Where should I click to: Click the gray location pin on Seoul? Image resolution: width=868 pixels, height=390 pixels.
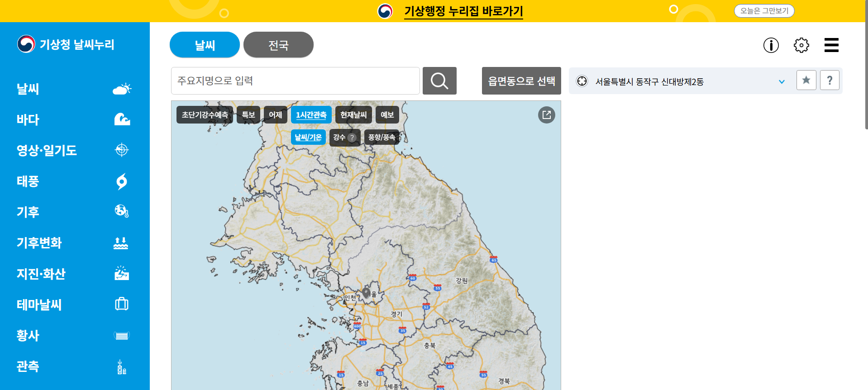(x=367, y=293)
